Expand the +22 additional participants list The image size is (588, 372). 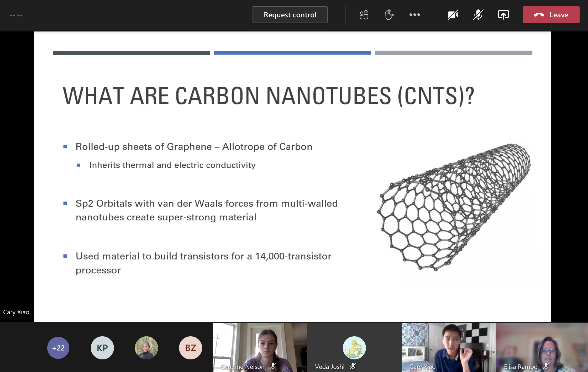pos(58,348)
